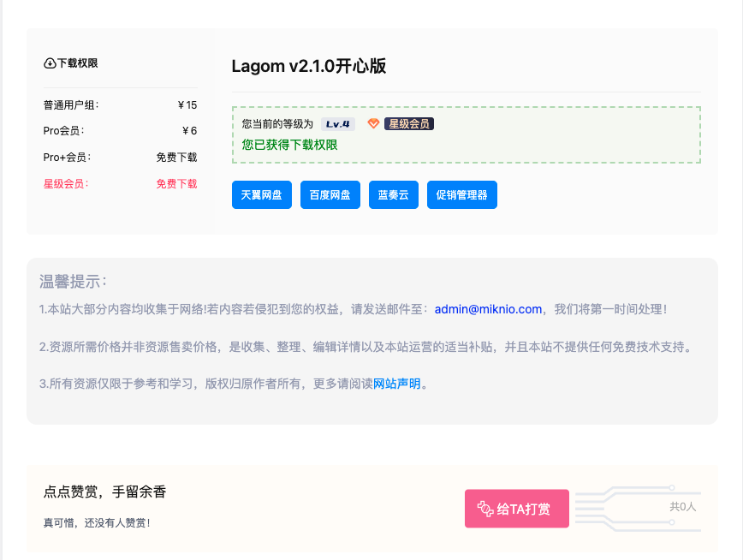Click the Lagom v2.1.0开心版 title
This screenshot has width=743, height=560.
[309, 67]
